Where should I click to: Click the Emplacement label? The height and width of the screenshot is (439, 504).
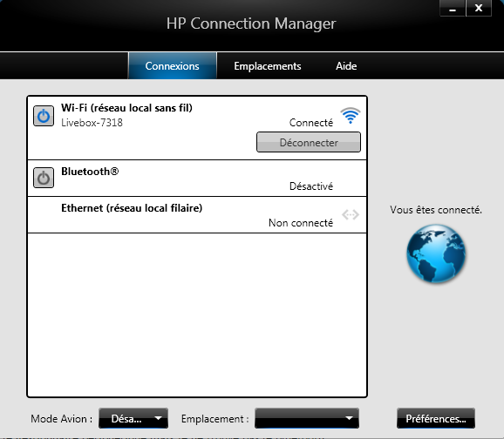tap(215, 419)
